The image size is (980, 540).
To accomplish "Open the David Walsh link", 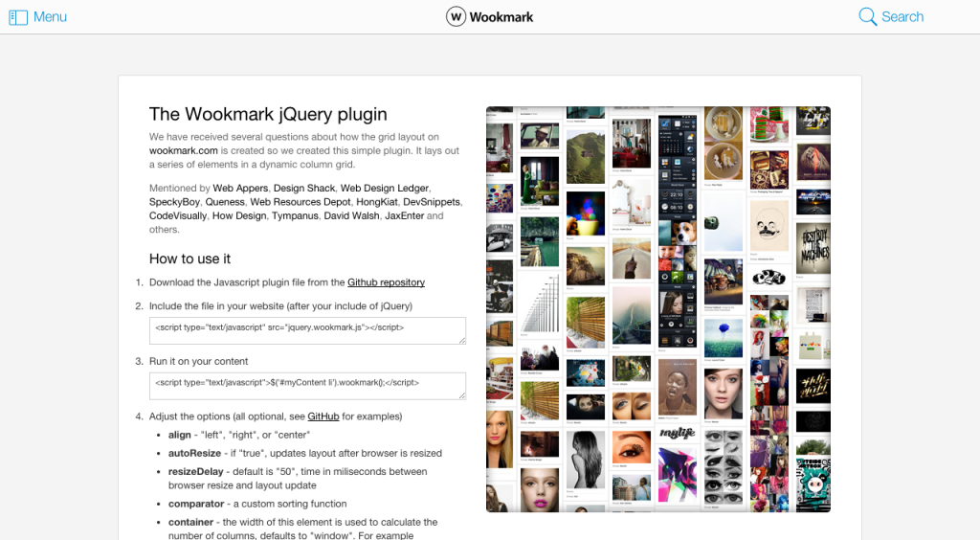I will (x=351, y=215).
